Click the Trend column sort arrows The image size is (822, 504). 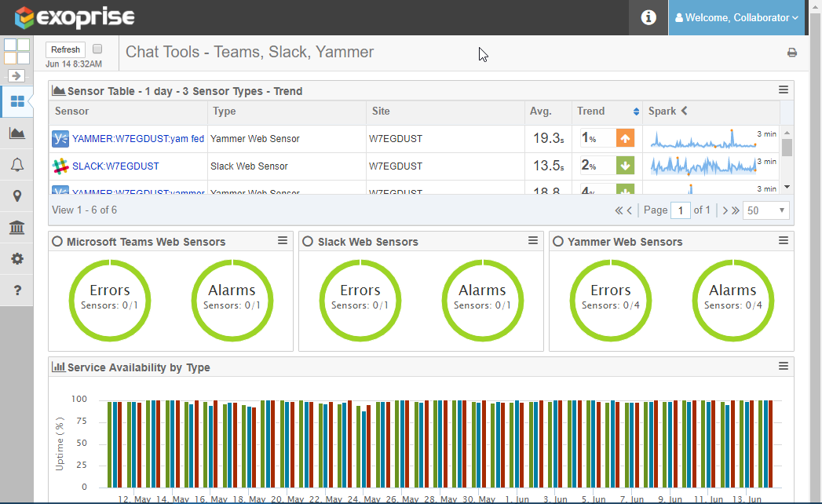tap(636, 111)
